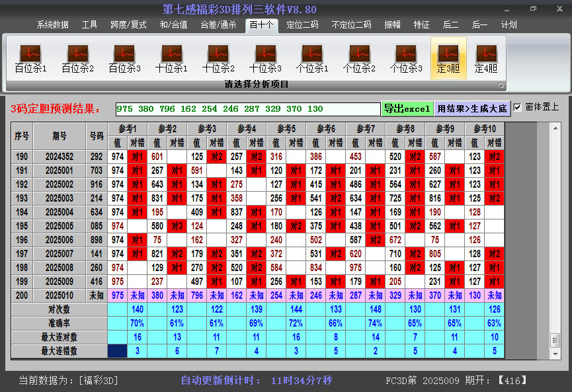Click the FC3D第 2025009 期开 status text
The image size is (572, 392).
click(456, 381)
